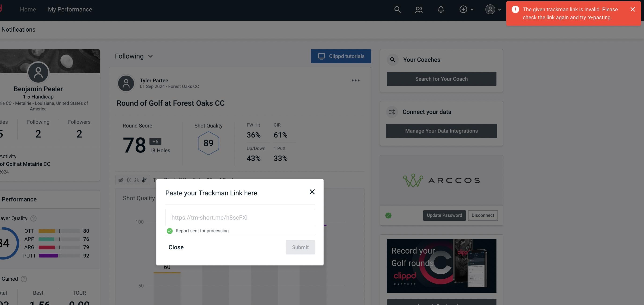This screenshot has width=644, height=305.
Task: Select the My Performance tab
Action: (x=70, y=9)
